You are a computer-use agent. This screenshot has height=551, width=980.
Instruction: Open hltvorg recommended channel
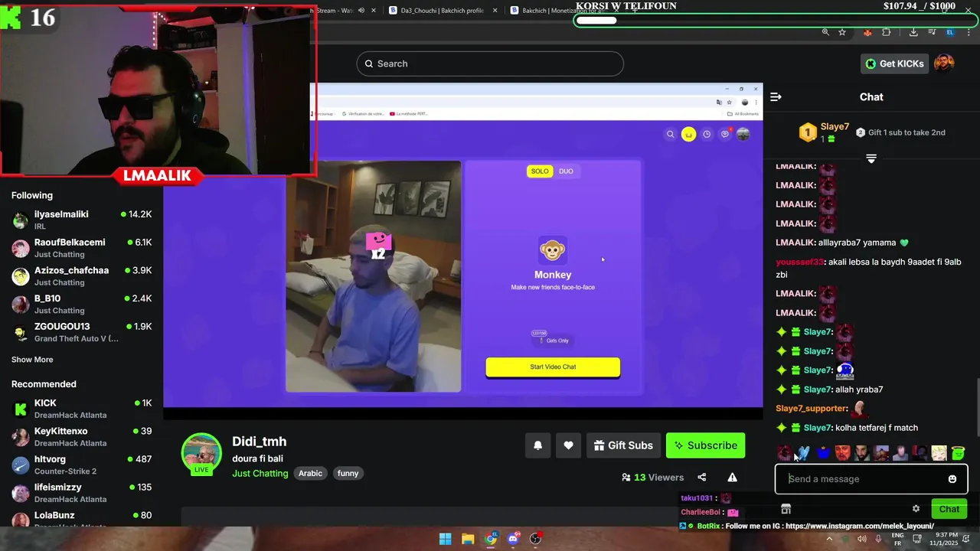81,465
